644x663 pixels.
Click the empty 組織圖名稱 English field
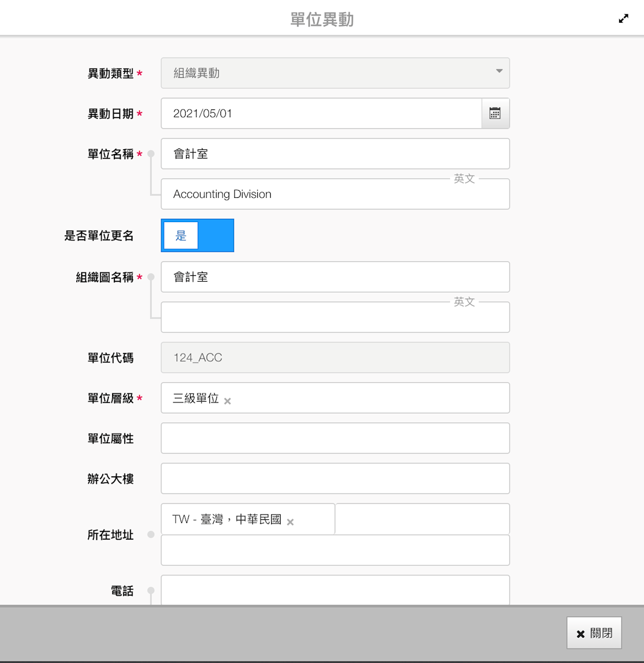[x=335, y=318]
